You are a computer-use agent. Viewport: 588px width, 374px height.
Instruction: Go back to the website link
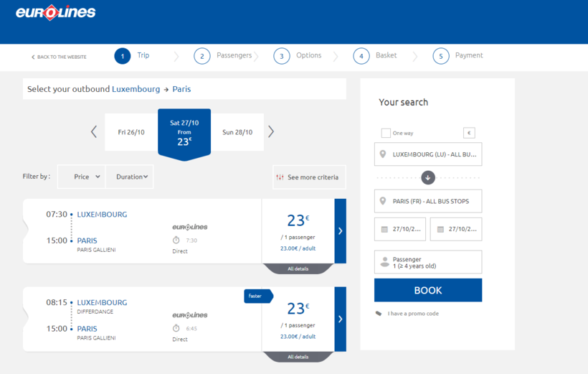pos(59,57)
